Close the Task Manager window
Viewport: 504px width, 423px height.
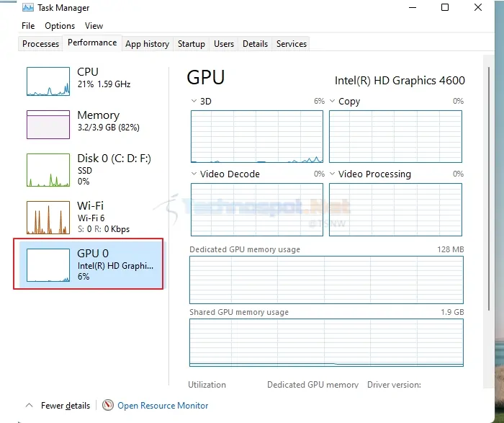click(x=478, y=7)
